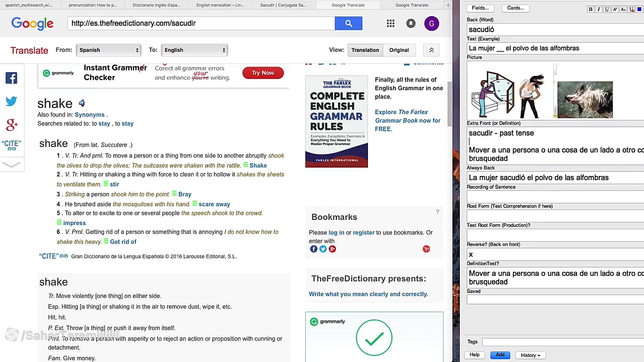The width and height of the screenshot is (644, 362).
Task: Open the 'From' language dropdown set to Spanish
Action: pyautogui.click(x=108, y=50)
